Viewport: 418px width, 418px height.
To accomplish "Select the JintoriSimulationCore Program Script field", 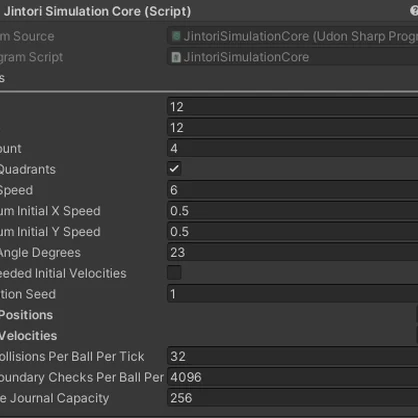I will (x=292, y=57).
